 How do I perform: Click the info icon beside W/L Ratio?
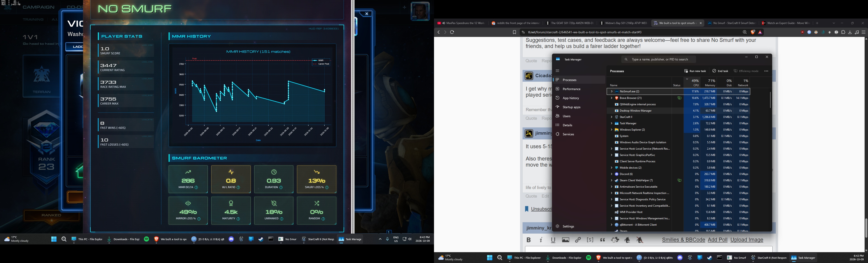point(238,187)
